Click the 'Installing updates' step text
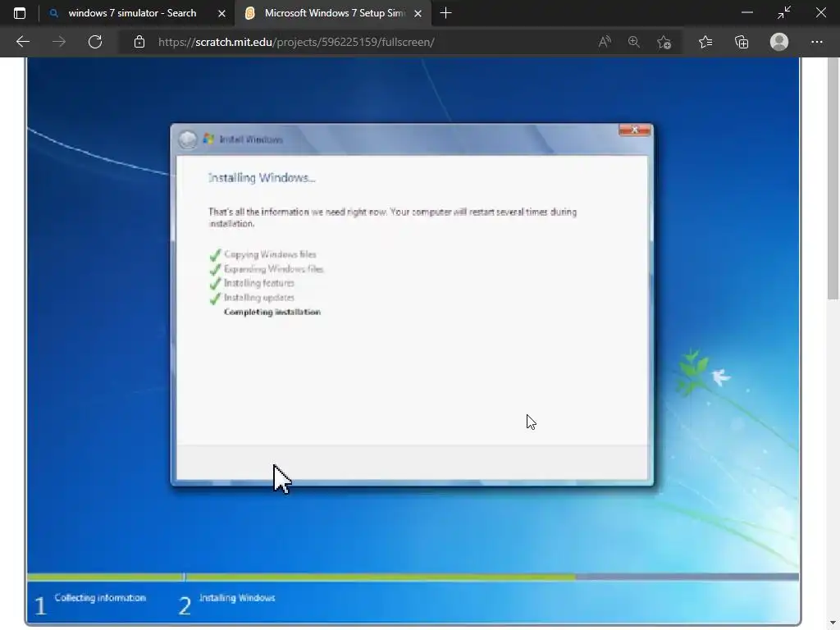 (258, 297)
